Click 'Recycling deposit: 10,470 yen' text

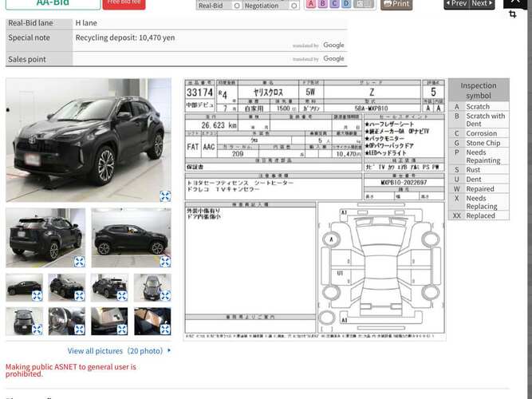click(125, 38)
